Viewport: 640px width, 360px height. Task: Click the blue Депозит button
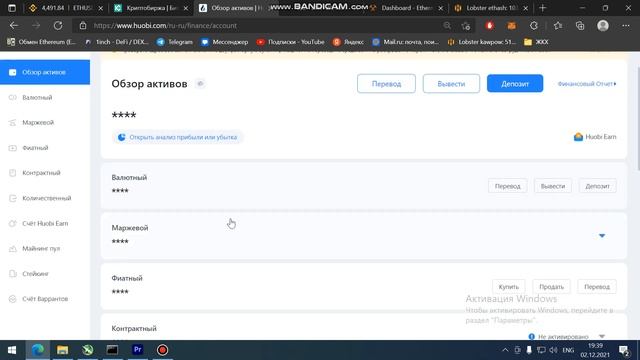pos(515,84)
